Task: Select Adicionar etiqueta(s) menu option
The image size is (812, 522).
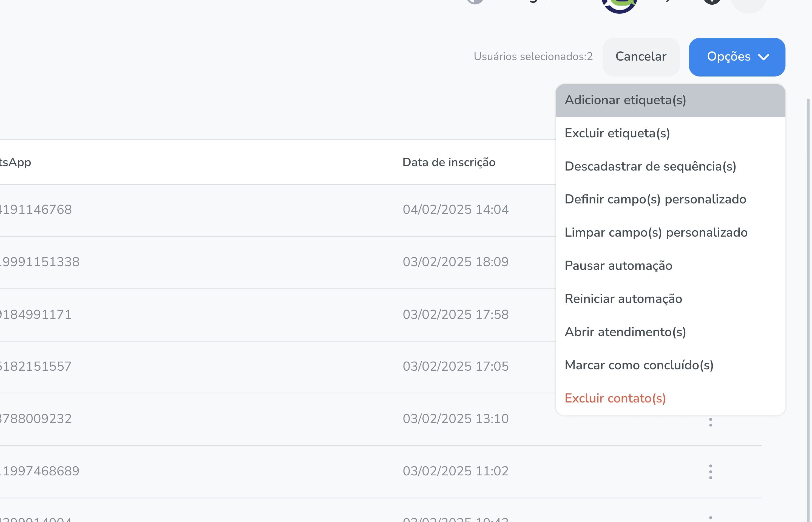Action: tap(670, 100)
